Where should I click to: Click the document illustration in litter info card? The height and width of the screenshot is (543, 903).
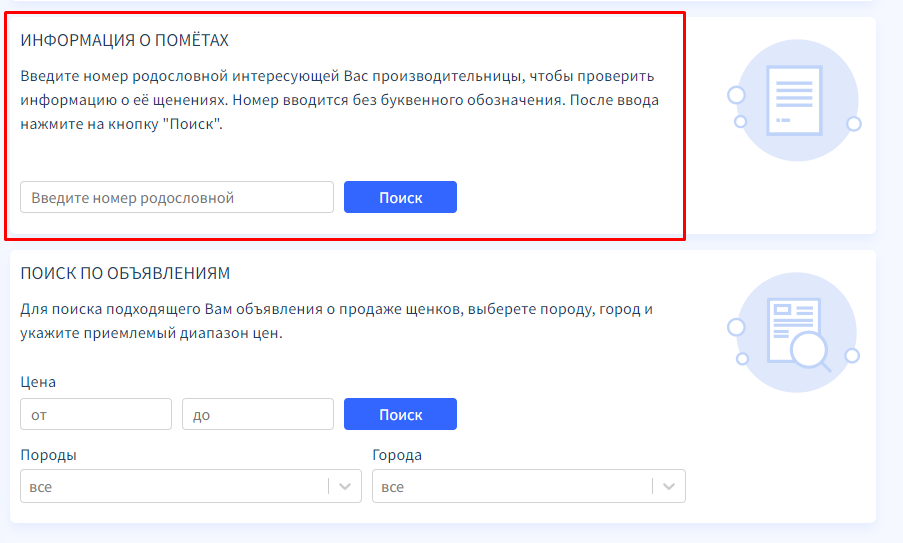click(793, 100)
